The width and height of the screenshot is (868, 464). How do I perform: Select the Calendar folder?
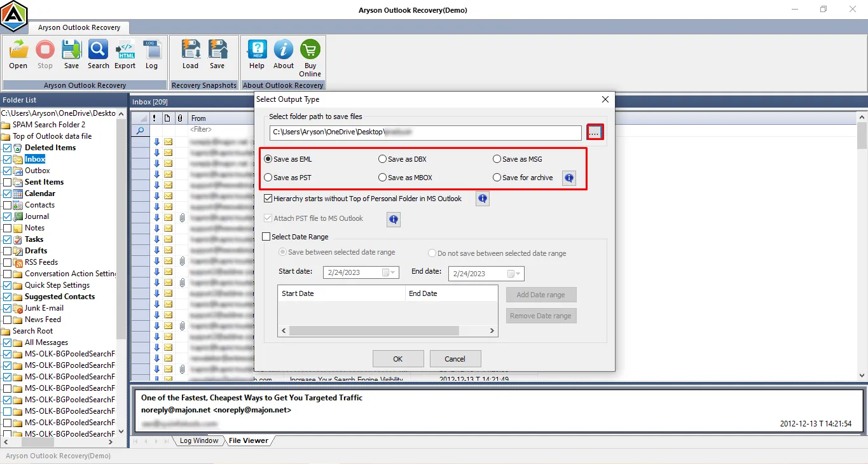point(40,193)
